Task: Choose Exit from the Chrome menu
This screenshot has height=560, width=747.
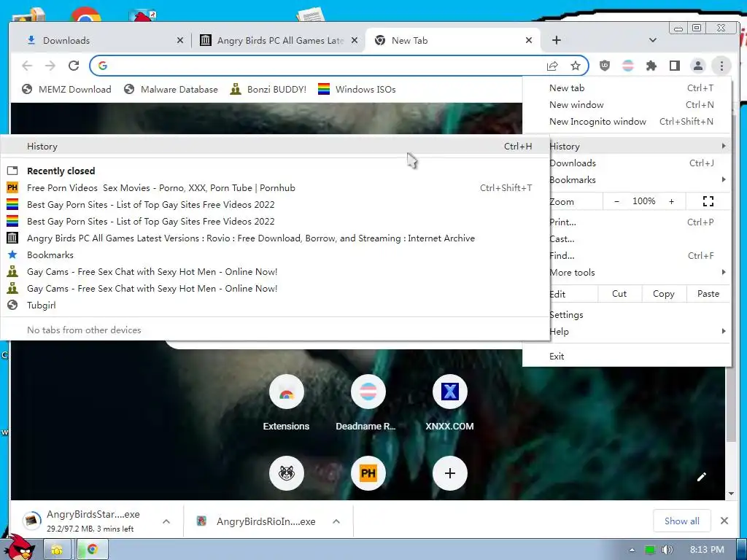Action: tap(627, 356)
